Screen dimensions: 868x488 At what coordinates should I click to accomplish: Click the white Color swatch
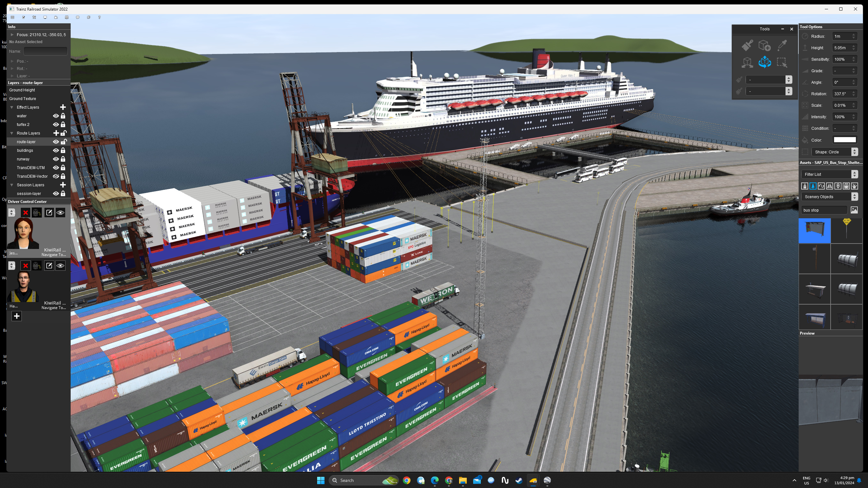[x=844, y=140]
